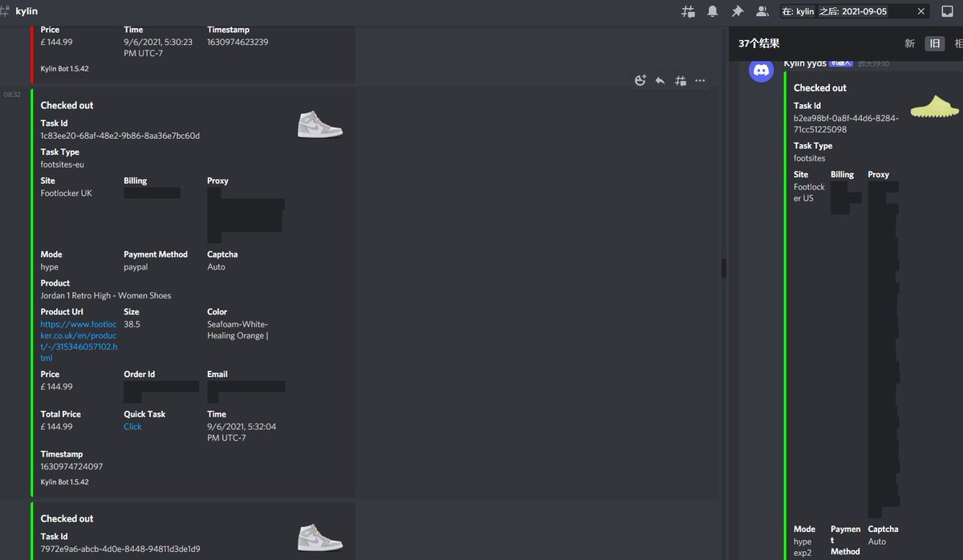
Task: Click the time '9/6/2021, 5:32:04 PM UTC-7'
Action: [x=242, y=432]
